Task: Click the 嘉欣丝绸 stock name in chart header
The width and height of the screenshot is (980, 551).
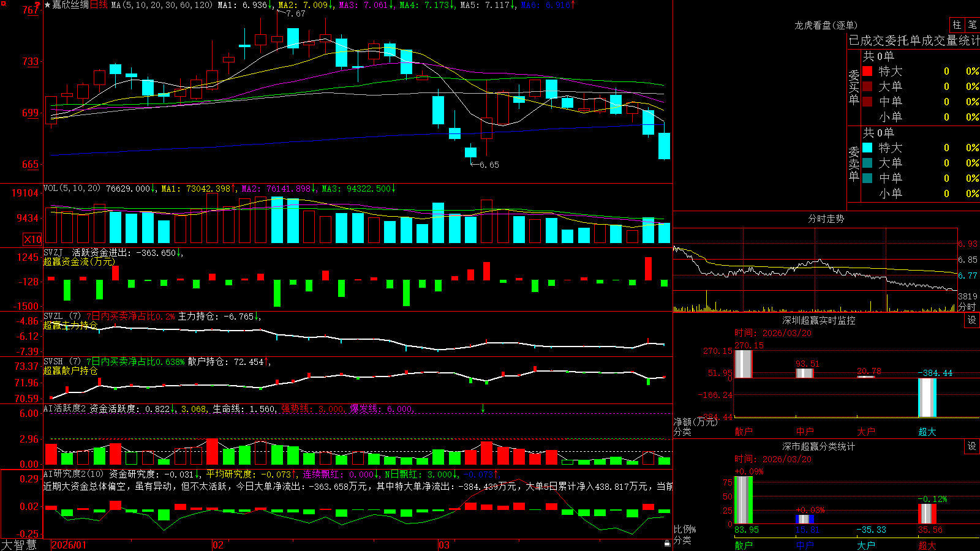Action: (x=70, y=5)
